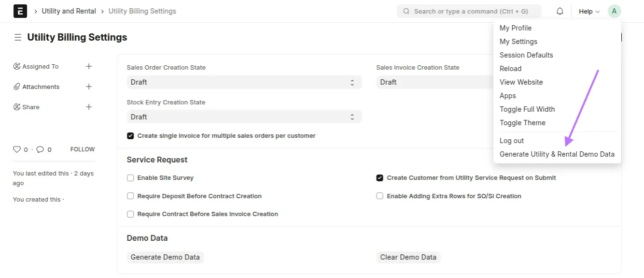Screen dimensions: 644x278
Task: Click Log out menu item
Action: tap(512, 141)
